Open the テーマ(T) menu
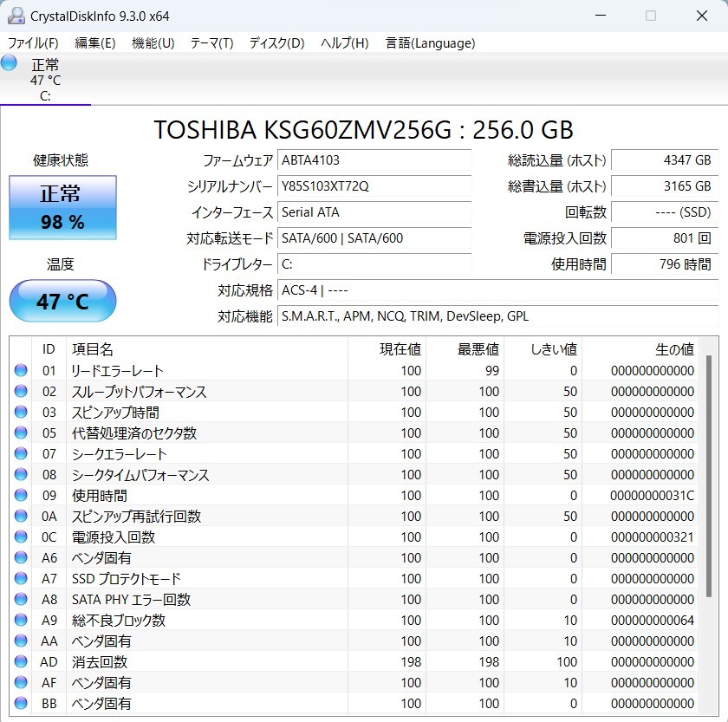This screenshot has width=728, height=722. click(x=211, y=43)
